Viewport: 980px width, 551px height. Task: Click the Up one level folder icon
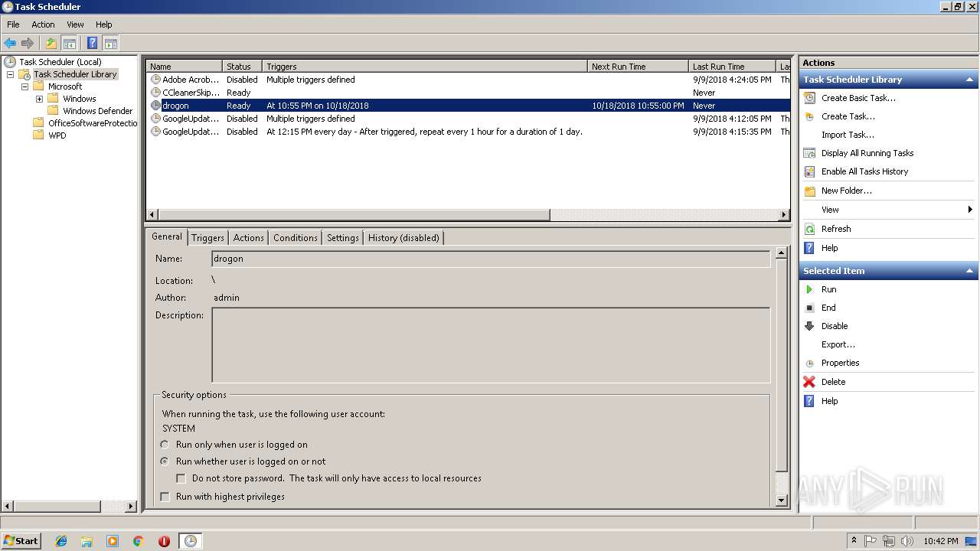[x=51, y=44]
